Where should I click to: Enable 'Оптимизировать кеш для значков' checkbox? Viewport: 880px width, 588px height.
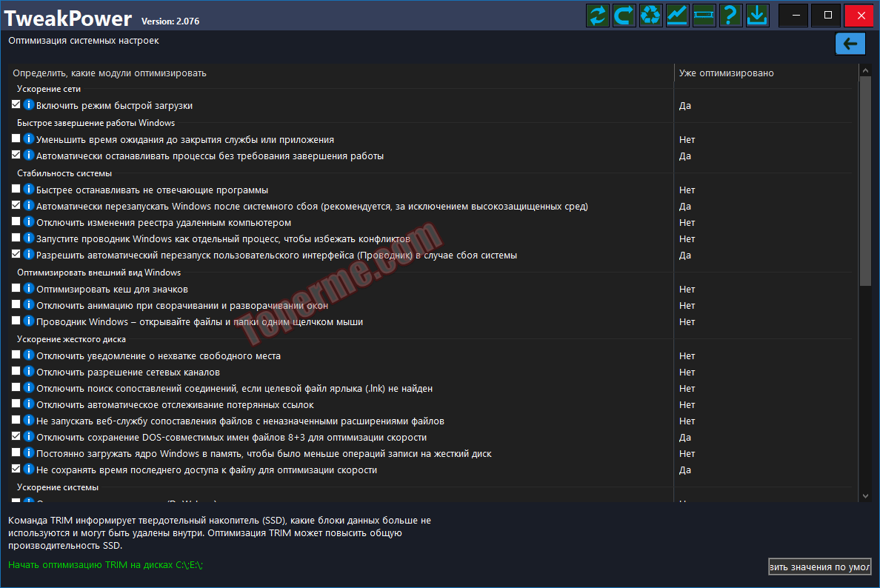[x=16, y=288]
